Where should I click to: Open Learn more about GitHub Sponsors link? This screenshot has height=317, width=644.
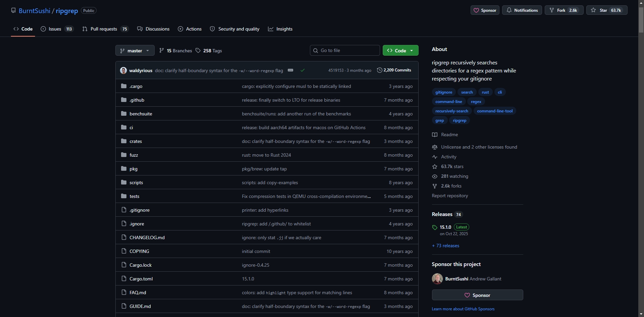click(x=463, y=309)
